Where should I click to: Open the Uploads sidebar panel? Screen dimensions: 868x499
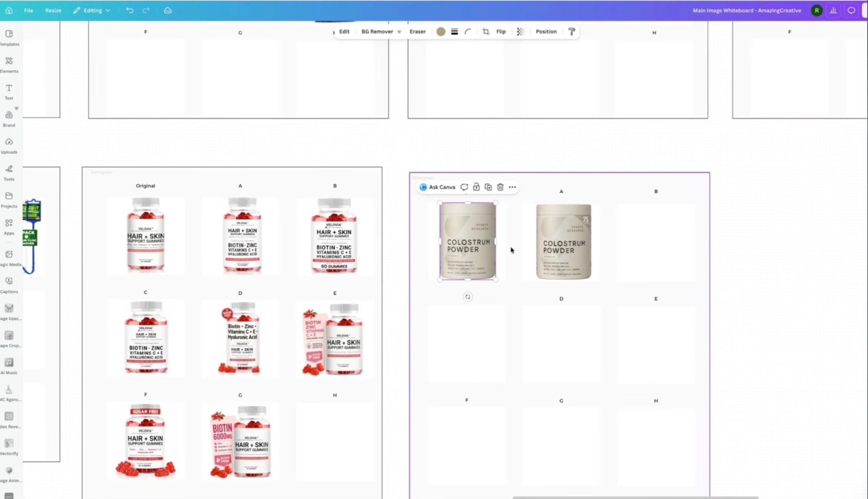[9, 146]
